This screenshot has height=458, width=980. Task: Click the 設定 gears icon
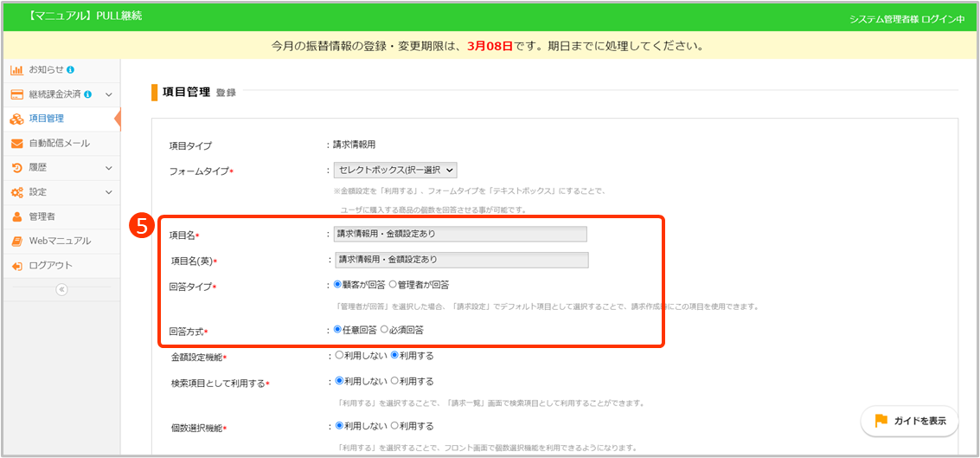coord(16,191)
